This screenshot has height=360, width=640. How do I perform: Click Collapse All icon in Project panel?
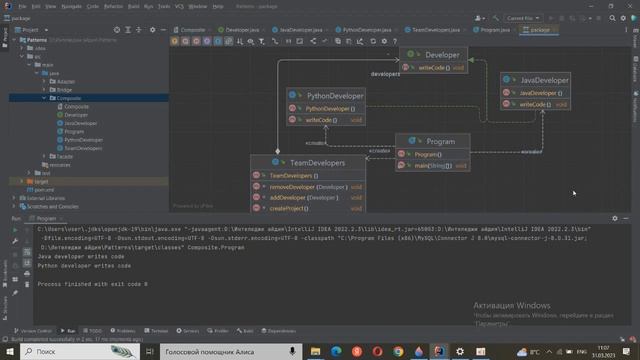click(x=139, y=30)
